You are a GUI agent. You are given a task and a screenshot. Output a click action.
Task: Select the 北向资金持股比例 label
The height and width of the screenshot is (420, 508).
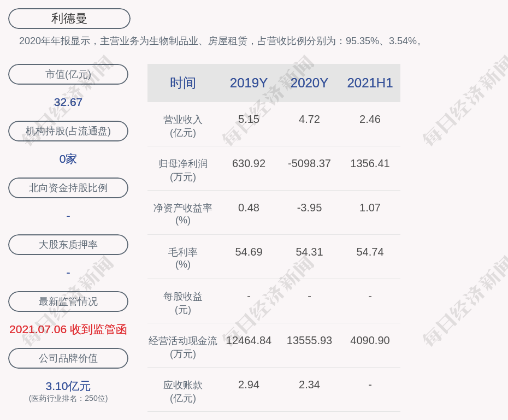pyautogui.click(x=68, y=188)
